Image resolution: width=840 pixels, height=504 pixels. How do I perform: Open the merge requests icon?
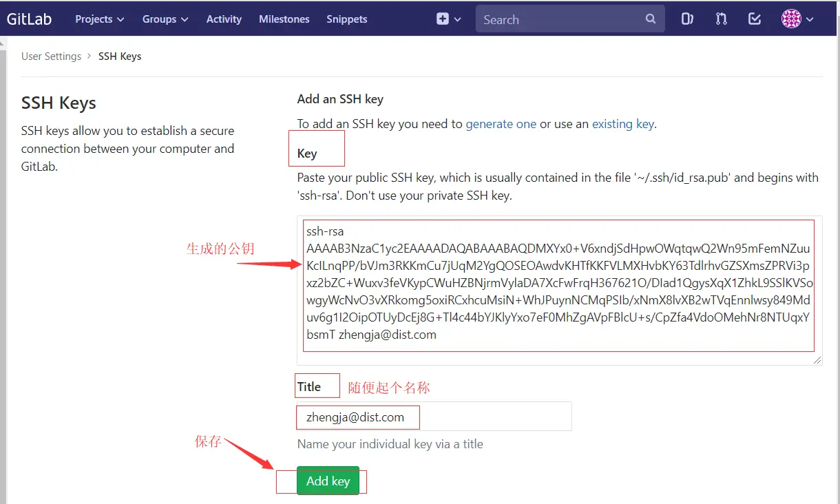coord(721,19)
